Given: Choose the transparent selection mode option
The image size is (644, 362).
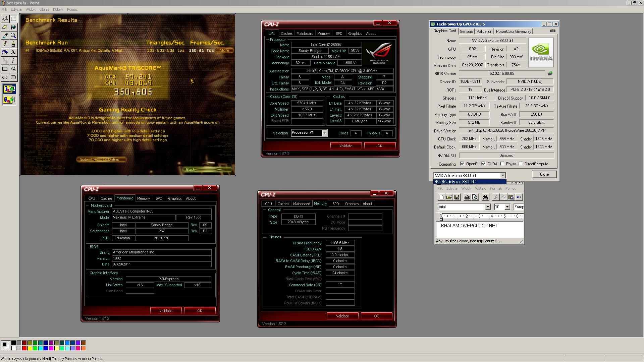Looking at the screenshot, I should [x=9, y=100].
